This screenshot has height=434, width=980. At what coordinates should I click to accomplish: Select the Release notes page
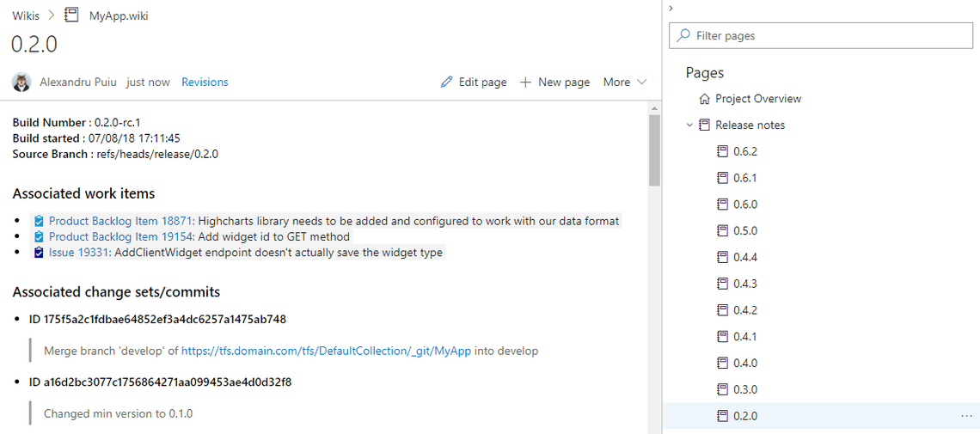click(750, 125)
